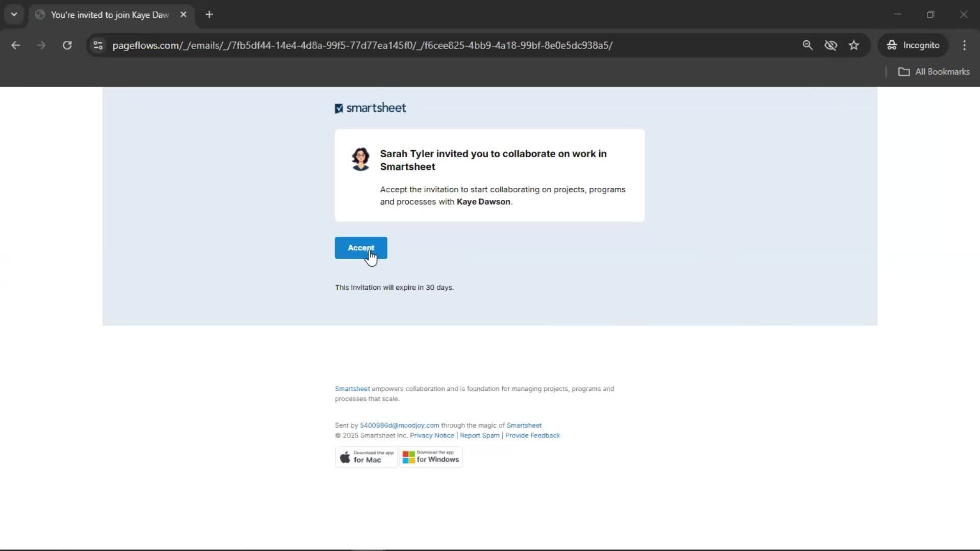Image resolution: width=980 pixels, height=551 pixels.
Task: Open site information icon beside URL
Action: coord(98,45)
